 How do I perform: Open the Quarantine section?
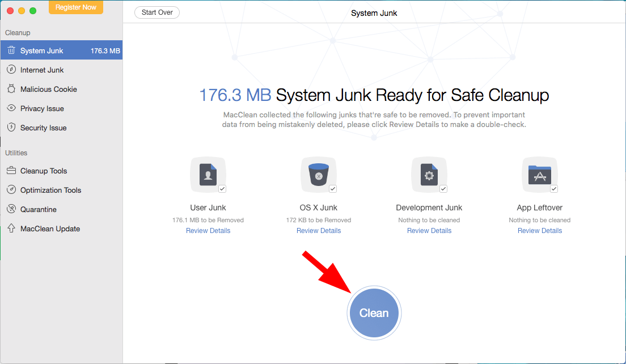click(x=61, y=209)
